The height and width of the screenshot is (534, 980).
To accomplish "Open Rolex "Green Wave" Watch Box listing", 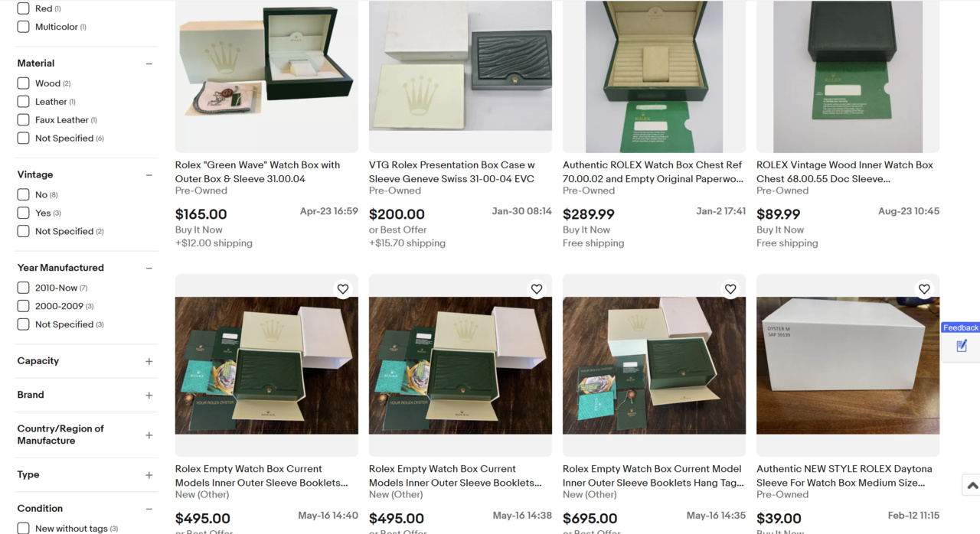I will (257, 171).
